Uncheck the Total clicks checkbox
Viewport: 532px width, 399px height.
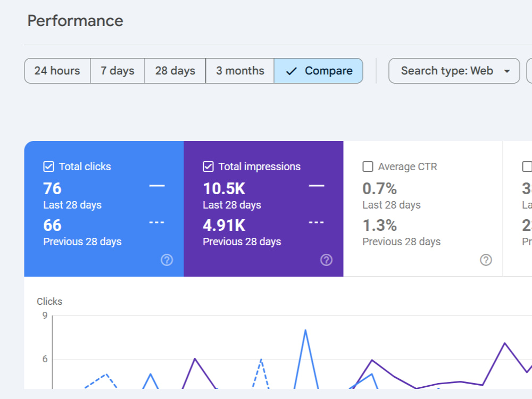click(48, 167)
